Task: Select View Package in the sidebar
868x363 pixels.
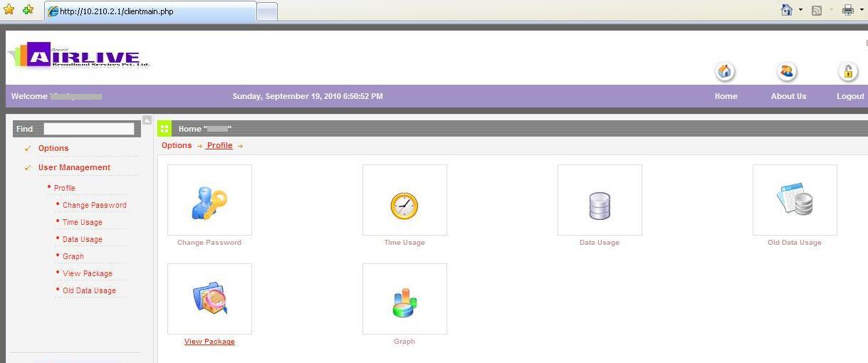Action: tap(88, 273)
